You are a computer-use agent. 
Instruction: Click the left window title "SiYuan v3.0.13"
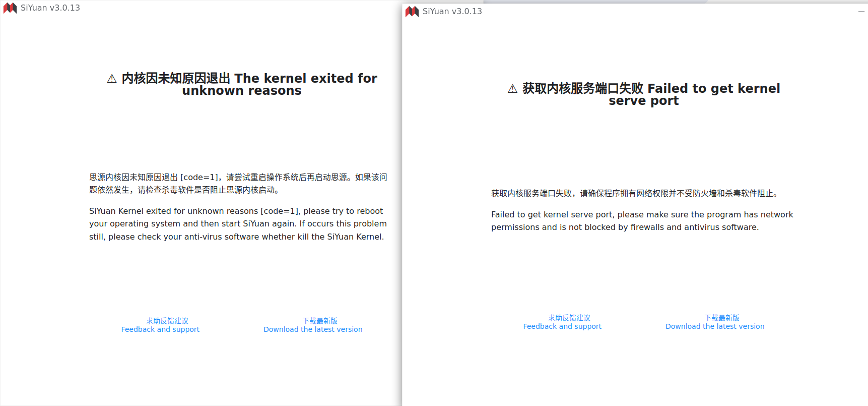[50, 8]
